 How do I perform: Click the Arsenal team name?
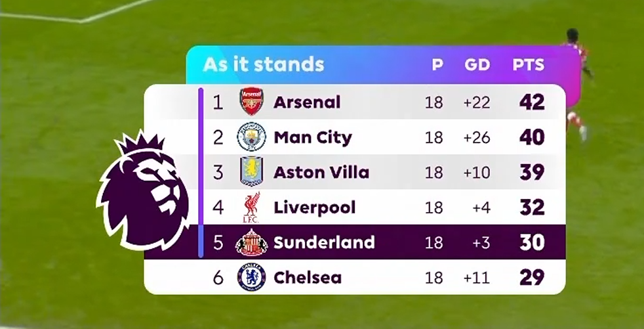click(x=307, y=102)
